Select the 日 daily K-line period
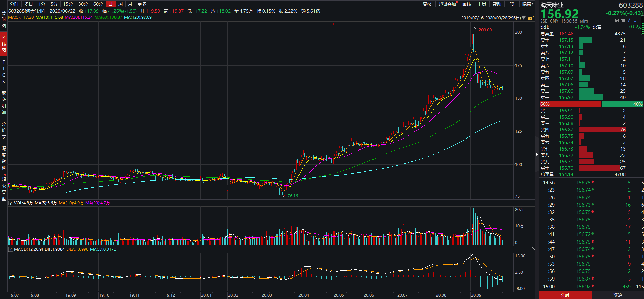The width and height of the screenshot is (644, 299). point(110,4)
